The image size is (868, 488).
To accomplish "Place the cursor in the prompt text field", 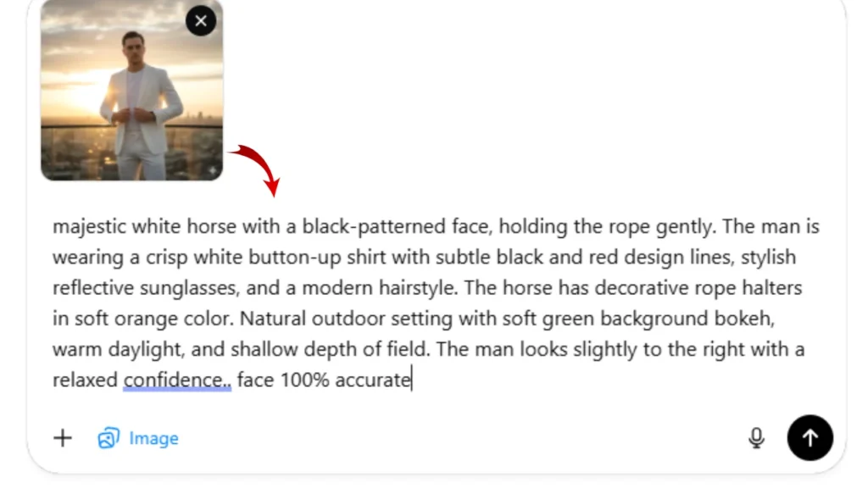I will pos(424,302).
